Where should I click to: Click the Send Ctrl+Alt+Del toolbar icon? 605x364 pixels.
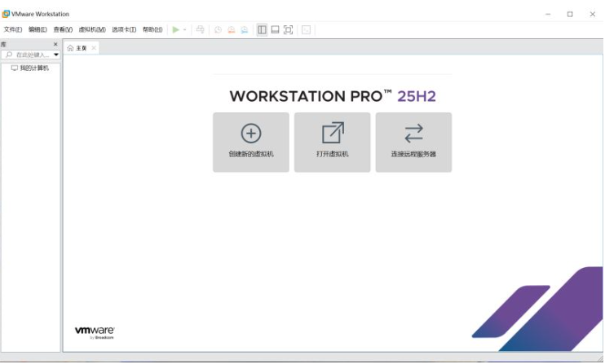point(200,29)
